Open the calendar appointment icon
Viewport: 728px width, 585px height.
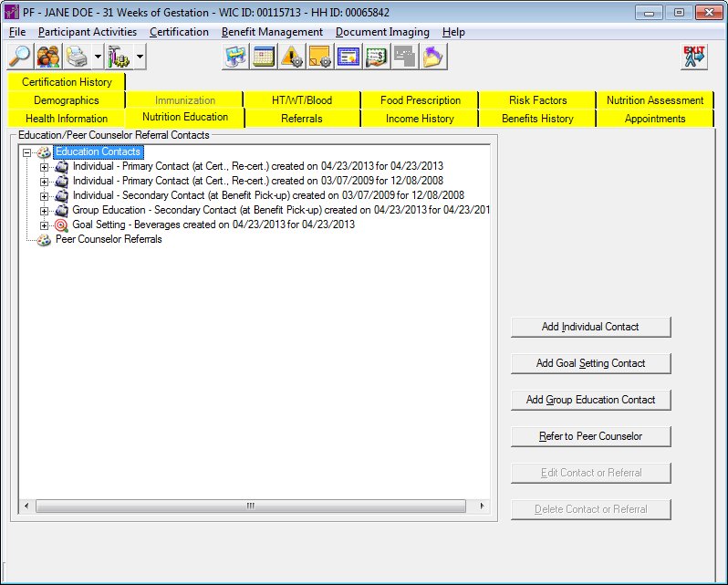coord(264,57)
